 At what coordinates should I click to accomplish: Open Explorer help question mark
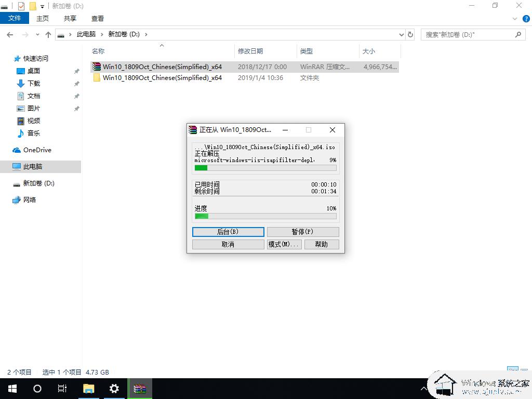[x=526, y=19]
